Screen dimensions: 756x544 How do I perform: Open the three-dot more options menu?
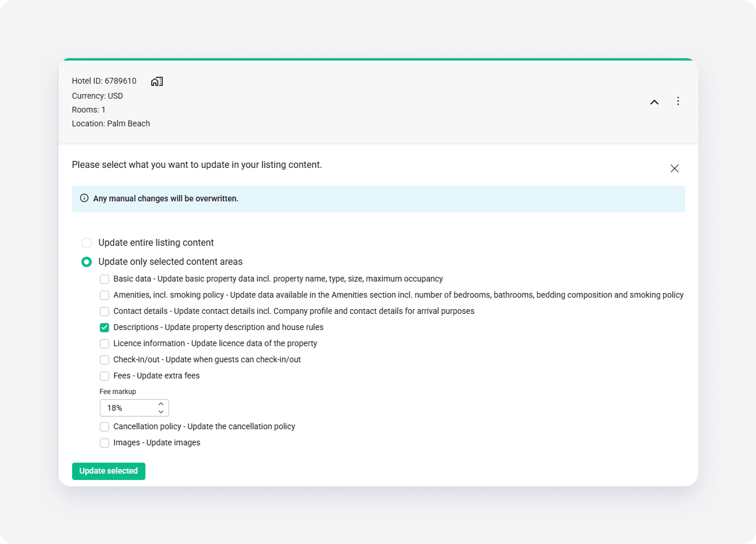coord(678,102)
